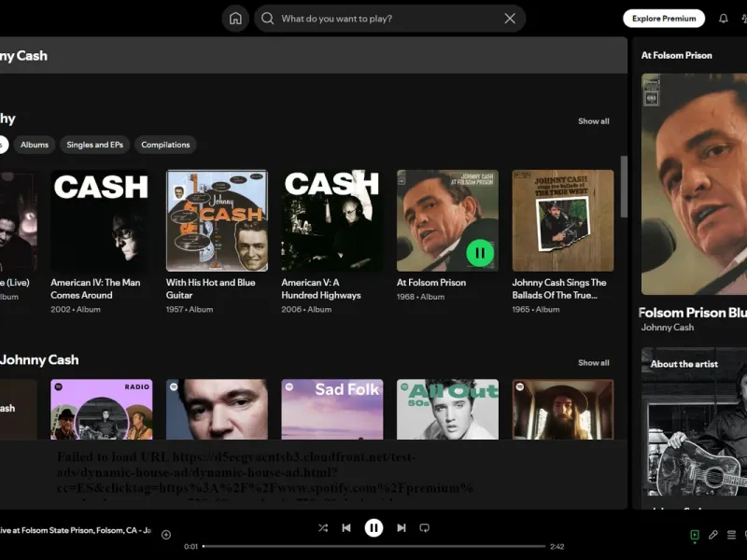Open playlist card with man's face close-up
Screen dimensions: 747x560
pos(217,409)
